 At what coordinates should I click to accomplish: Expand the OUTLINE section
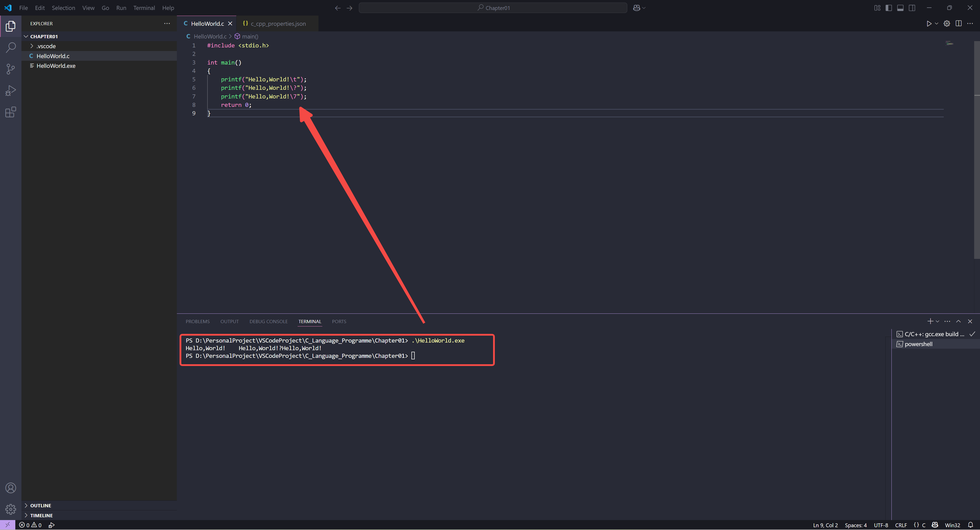coord(40,505)
